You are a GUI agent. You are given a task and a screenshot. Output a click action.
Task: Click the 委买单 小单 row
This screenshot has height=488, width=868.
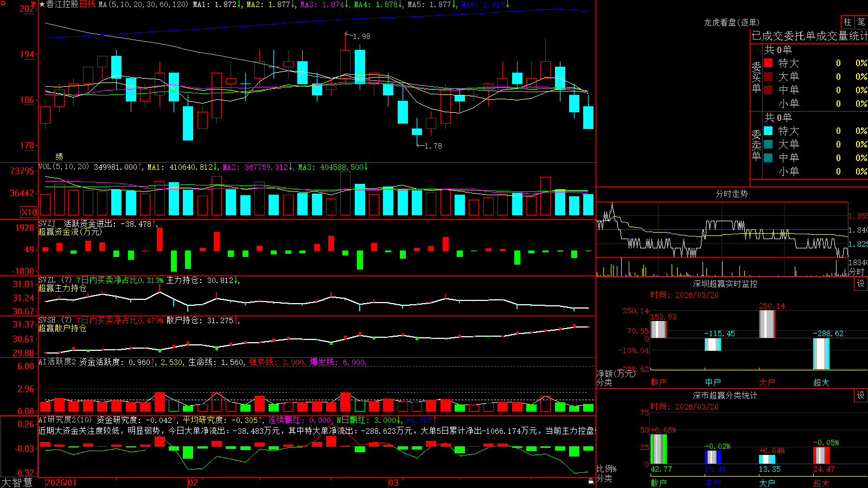pyautogui.click(x=815, y=104)
